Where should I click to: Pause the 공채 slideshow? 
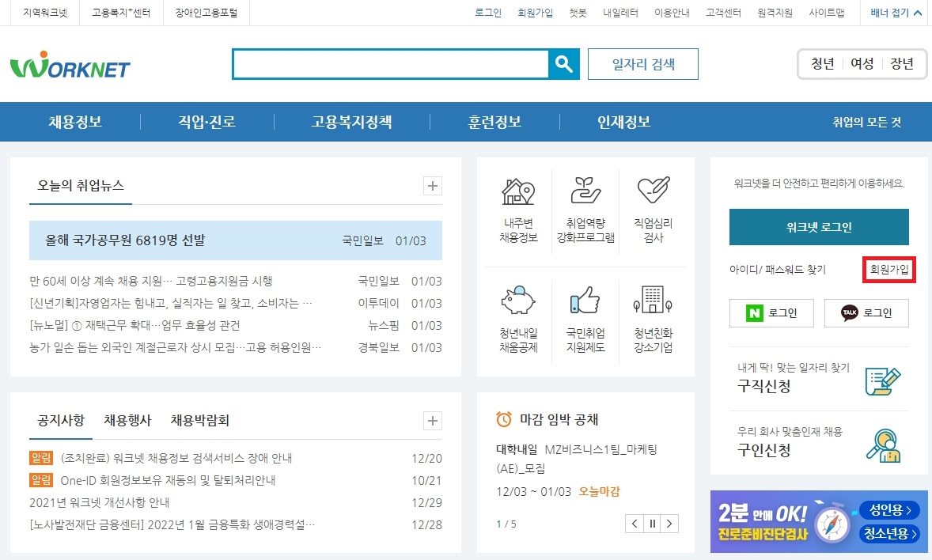[x=652, y=524]
